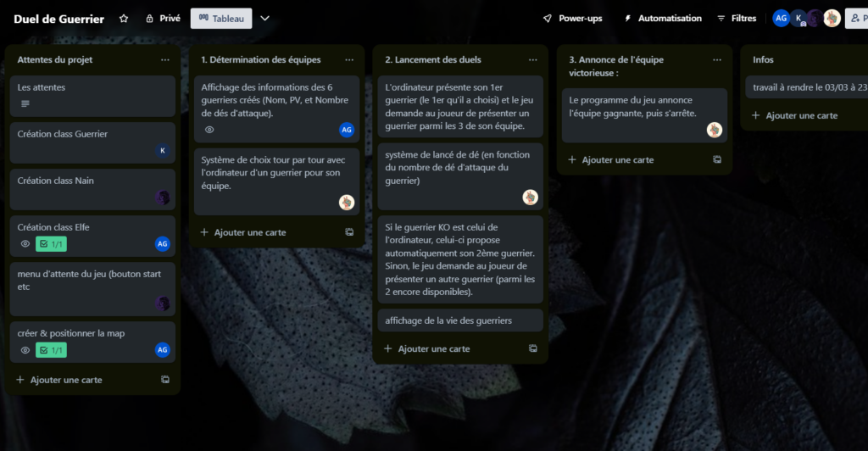Expand the board views chevron next to Tableau
This screenshot has height=451, width=868.
(265, 19)
